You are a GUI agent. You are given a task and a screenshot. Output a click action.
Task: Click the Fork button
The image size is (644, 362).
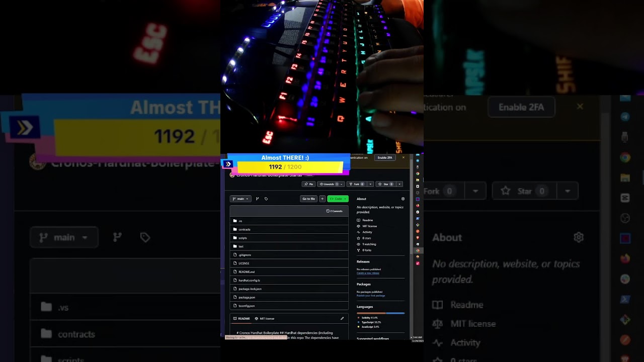tap(357, 185)
